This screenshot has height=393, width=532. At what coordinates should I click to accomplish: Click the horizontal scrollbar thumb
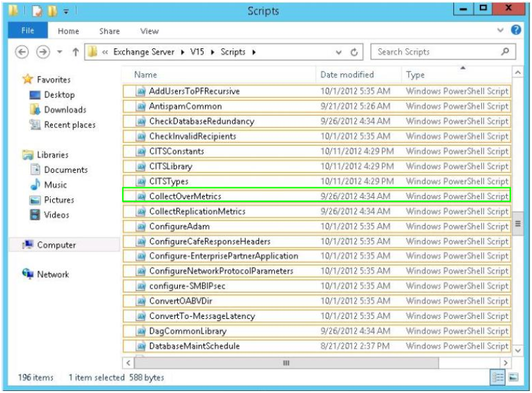click(286, 363)
